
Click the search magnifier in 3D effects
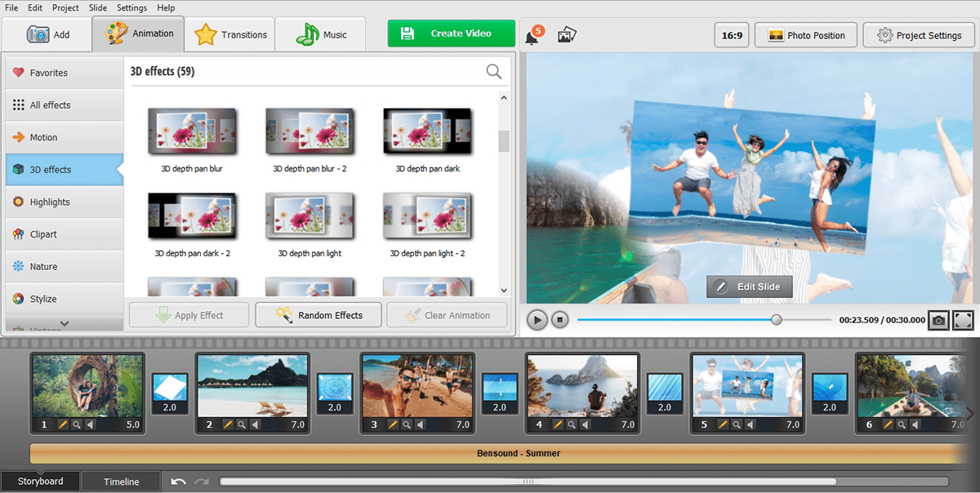(x=494, y=72)
